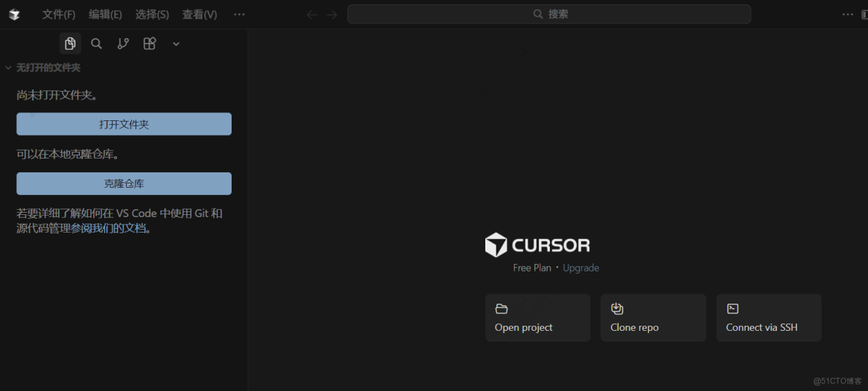This screenshot has width=868, height=391.
Task: Expand more sidebar views chevron
Action: tap(176, 44)
